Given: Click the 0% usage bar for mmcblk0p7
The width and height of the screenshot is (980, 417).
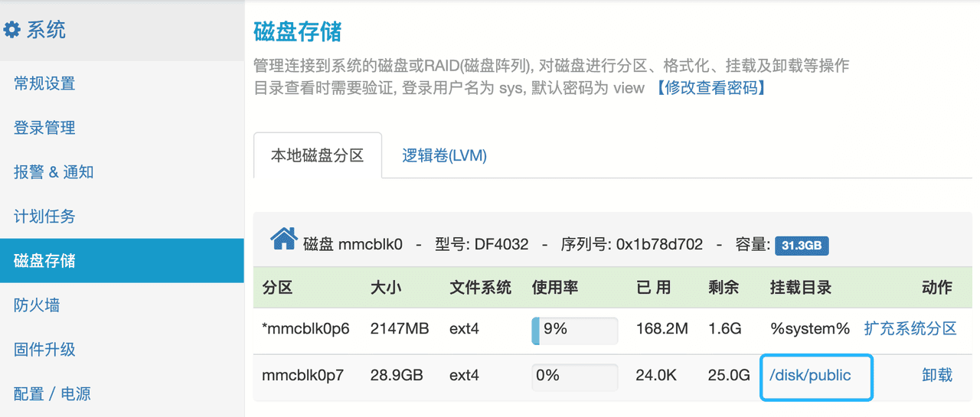Looking at the screenshot, I should [574, 375].
